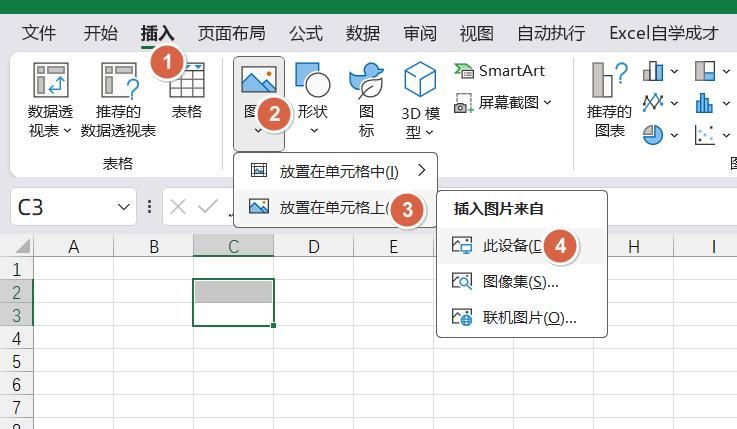Select column E header
This screenshot has width=737, height=429.
click(x=393, y=246)
